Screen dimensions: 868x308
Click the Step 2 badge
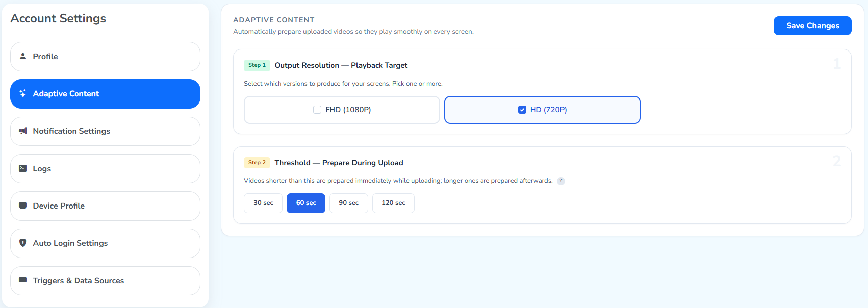click(257, 163)
